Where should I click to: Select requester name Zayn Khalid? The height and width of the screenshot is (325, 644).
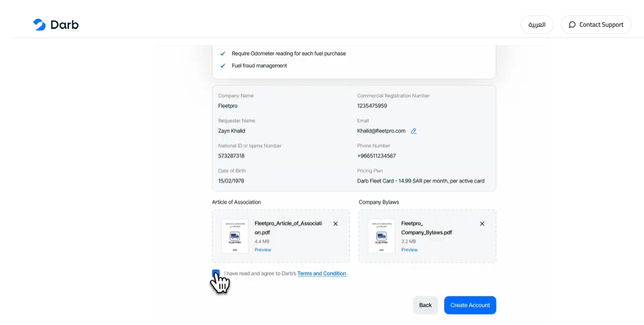click(231, 131)
